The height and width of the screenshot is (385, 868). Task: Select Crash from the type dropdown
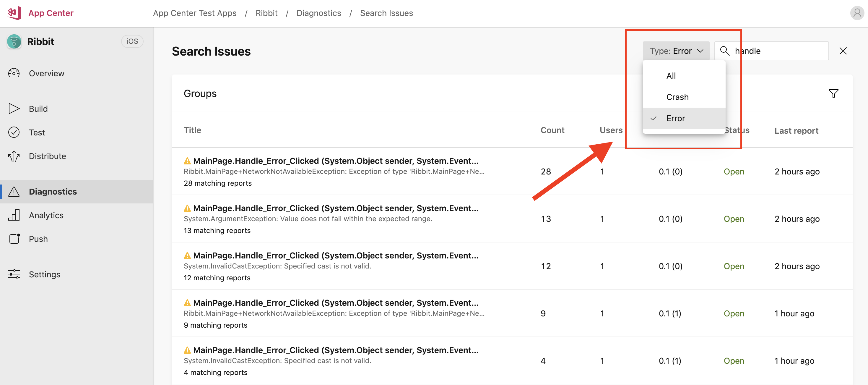pos(677,96)
